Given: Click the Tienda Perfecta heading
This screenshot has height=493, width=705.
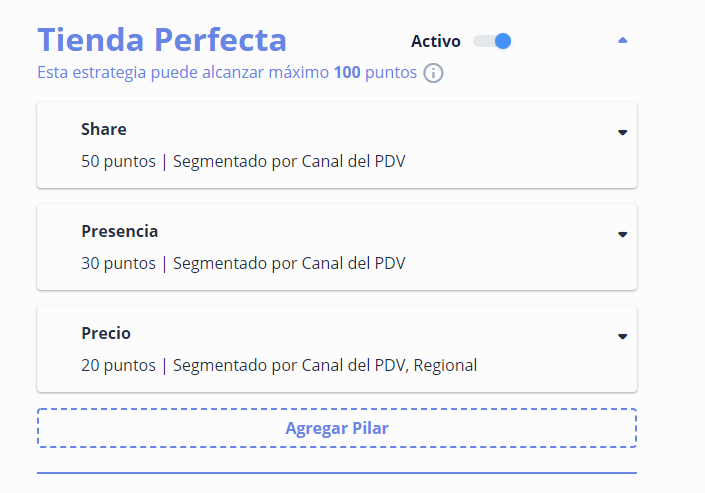Looking at the screenshot, I should click(x=162, y=40).
